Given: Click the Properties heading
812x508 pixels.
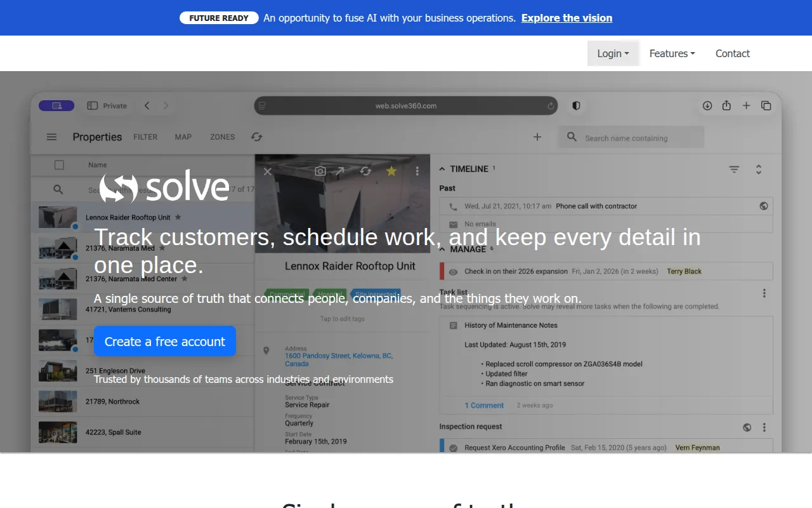Looking at the screenshot, I should click(x=97, y=137).
